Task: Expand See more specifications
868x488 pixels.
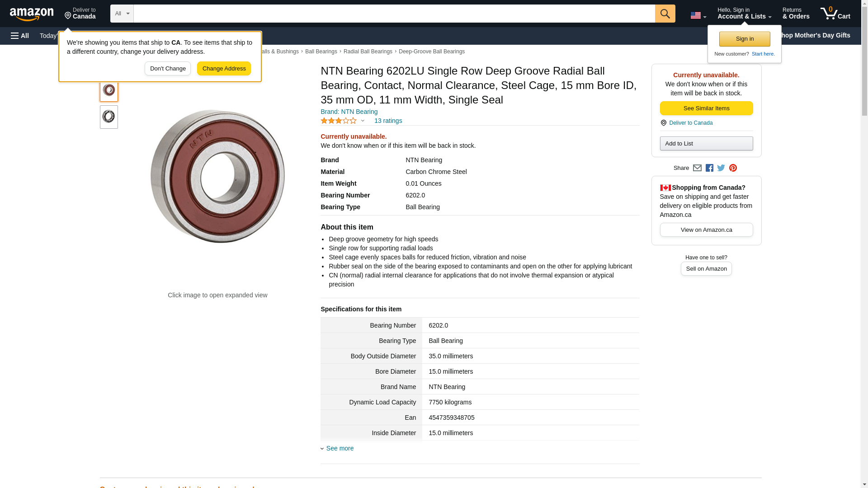Action: (x=339, y=448)
